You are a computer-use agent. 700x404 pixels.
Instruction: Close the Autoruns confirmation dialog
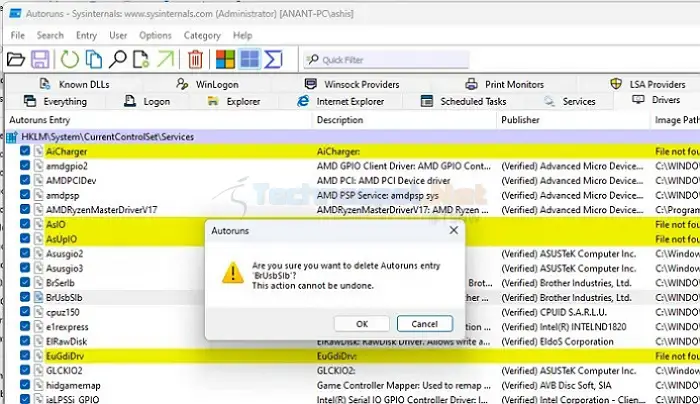(454, 230)
